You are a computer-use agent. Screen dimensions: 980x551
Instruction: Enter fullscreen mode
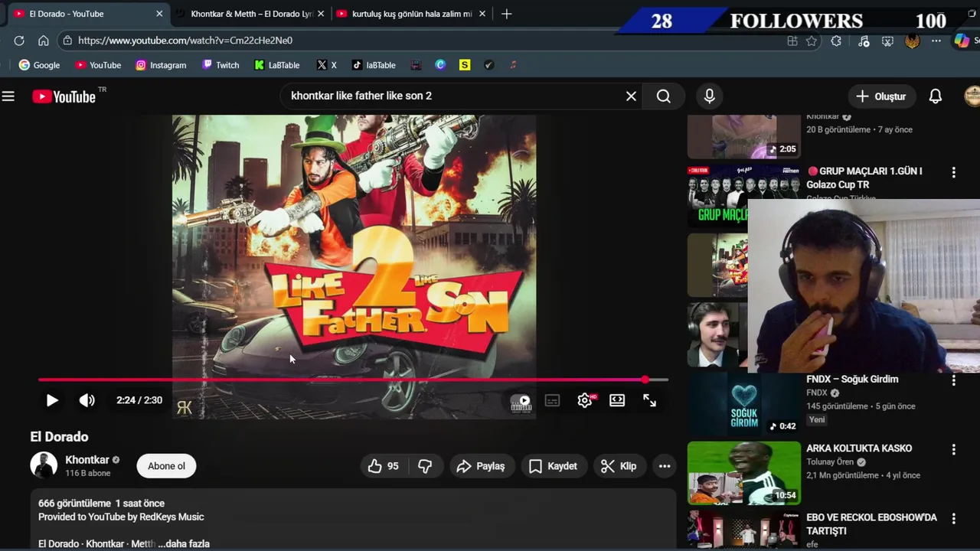click(649, 400)
